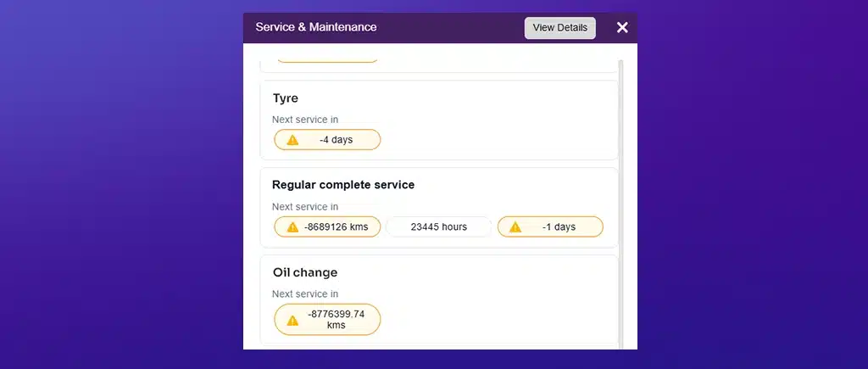Click the service list vertical scrollbar
Image resolution: width=868 pixels, height=369 pixels.
(x=621, y=204)
